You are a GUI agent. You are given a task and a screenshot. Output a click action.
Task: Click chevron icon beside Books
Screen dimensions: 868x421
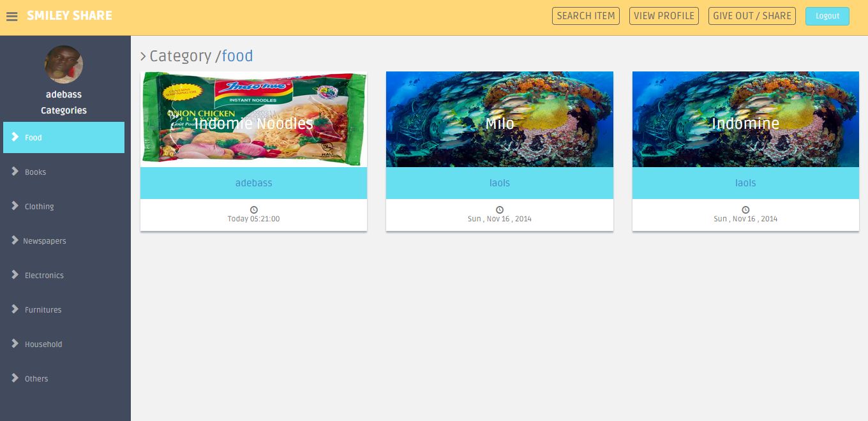(15, 172)
